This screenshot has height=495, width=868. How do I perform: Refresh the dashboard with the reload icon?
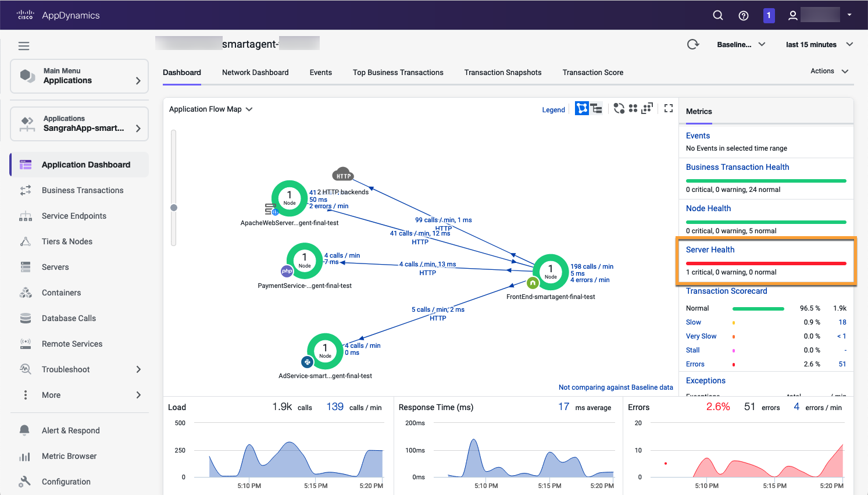point(693,44)
